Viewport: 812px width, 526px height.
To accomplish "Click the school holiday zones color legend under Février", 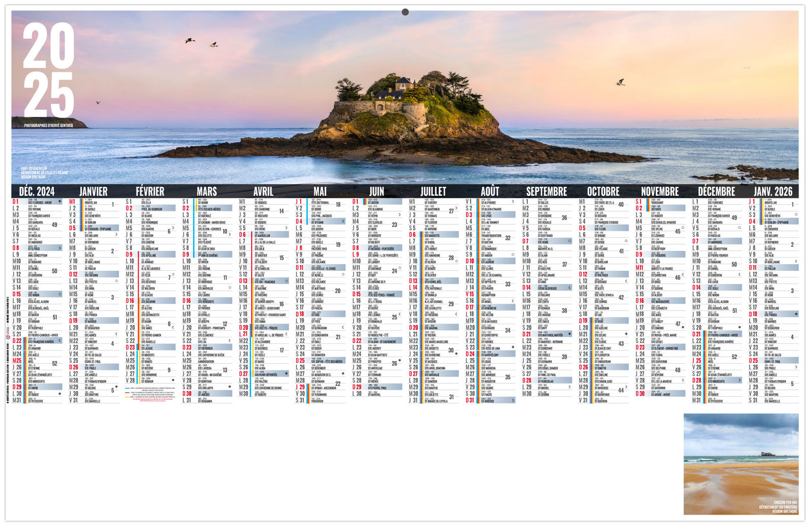I will point(150,395).
